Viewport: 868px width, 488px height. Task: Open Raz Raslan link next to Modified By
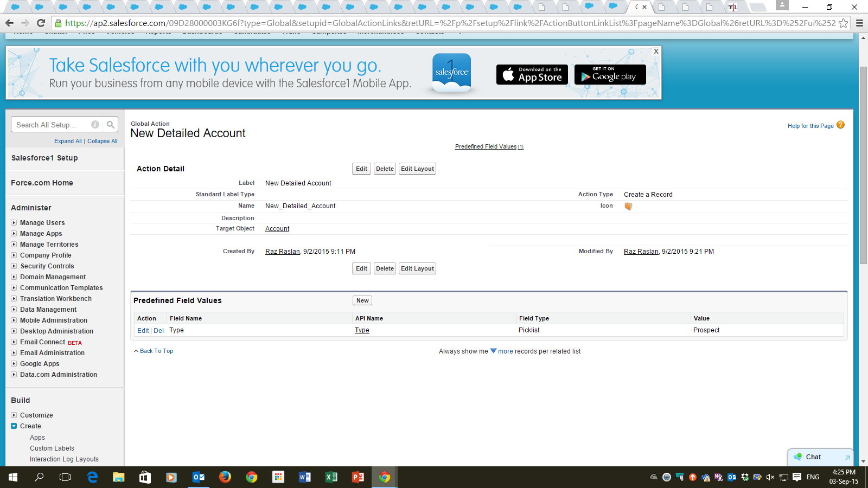[641, 252]
